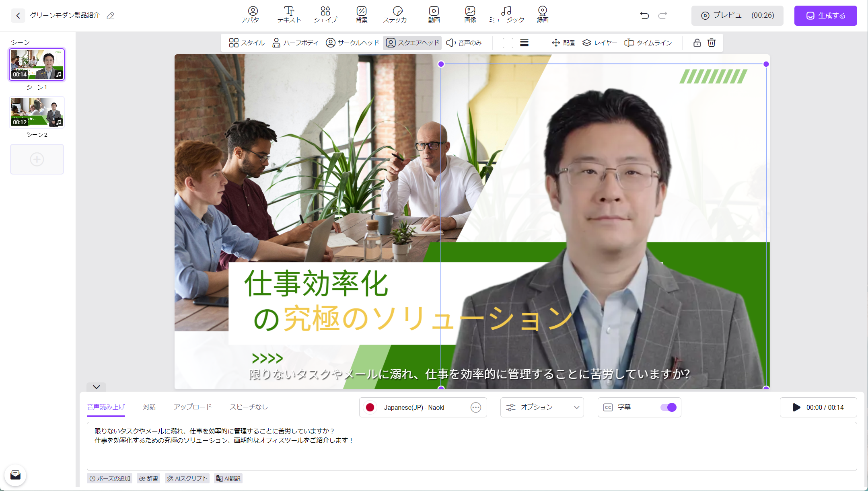Switch to the 対話 tab
The height and width of the screenshot is (491, 868).
[x=150, y=407]
